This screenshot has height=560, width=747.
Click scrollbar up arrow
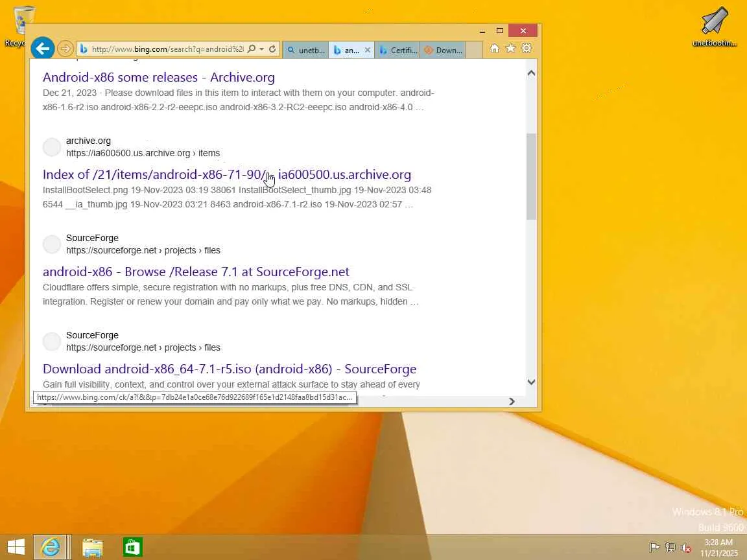tap(531, 73)
